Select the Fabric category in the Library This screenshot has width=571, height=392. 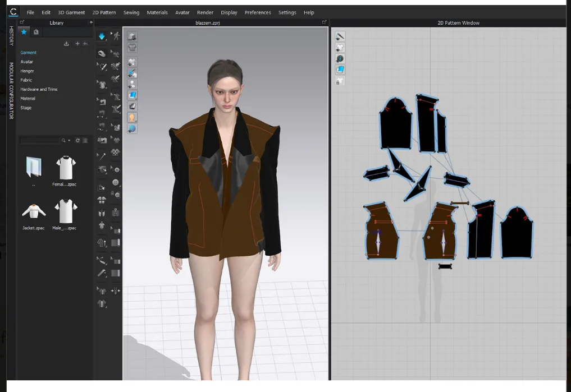coord(26,80)
